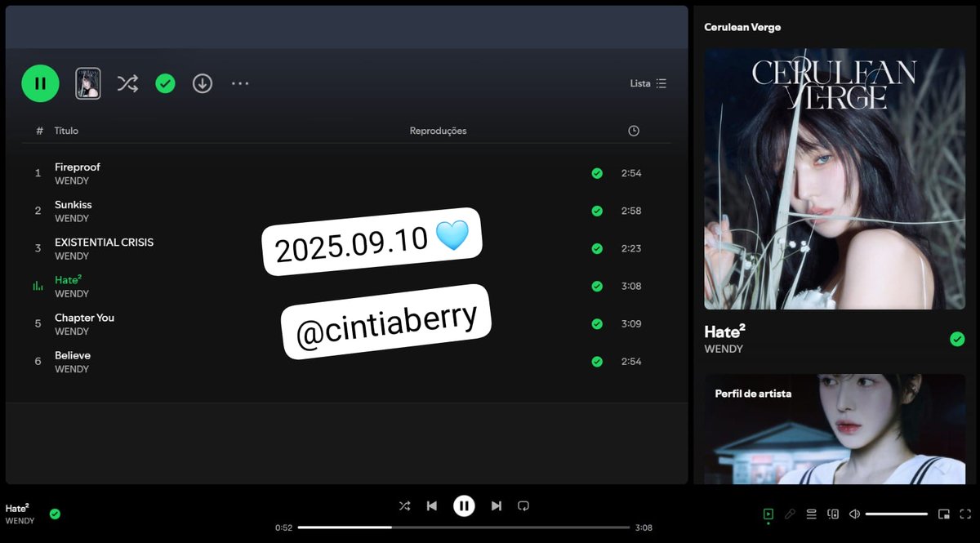
Task: Toggle shuffle in the bottom playback controls
Action: point(404,505)
